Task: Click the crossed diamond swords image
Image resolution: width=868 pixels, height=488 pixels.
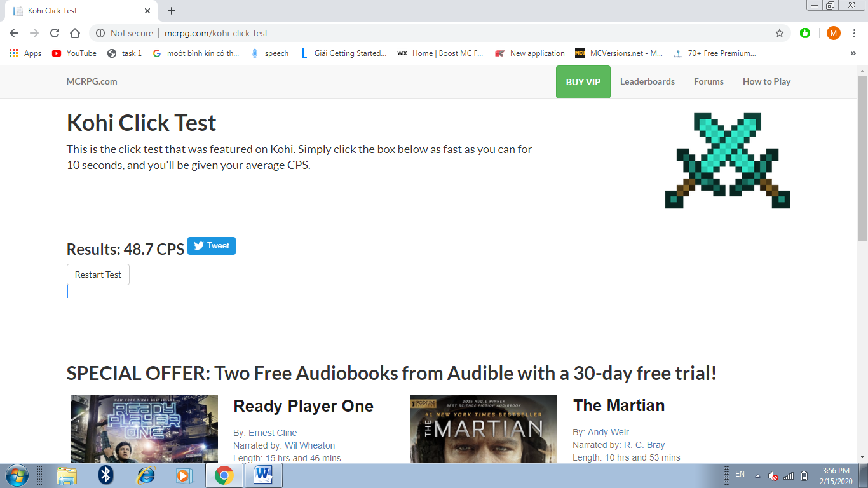Action: pyautogui.click(x=728, y=161)
